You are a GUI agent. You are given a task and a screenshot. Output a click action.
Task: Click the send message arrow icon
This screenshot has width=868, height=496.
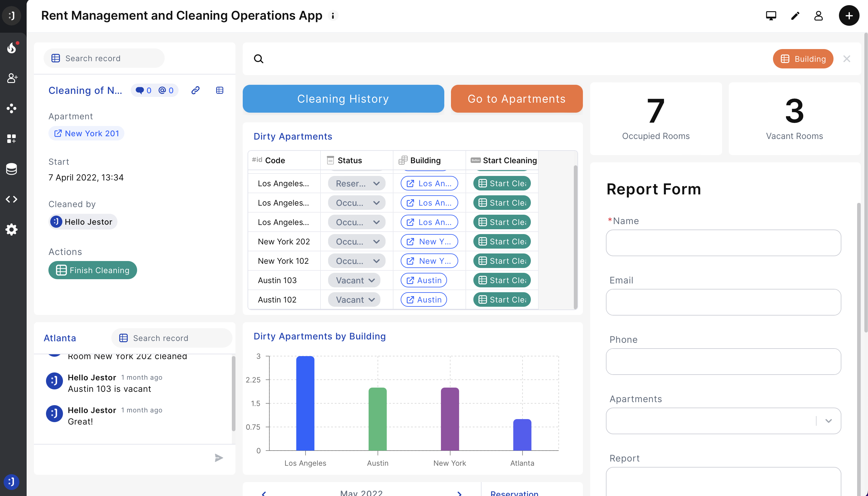coord(219,458)
